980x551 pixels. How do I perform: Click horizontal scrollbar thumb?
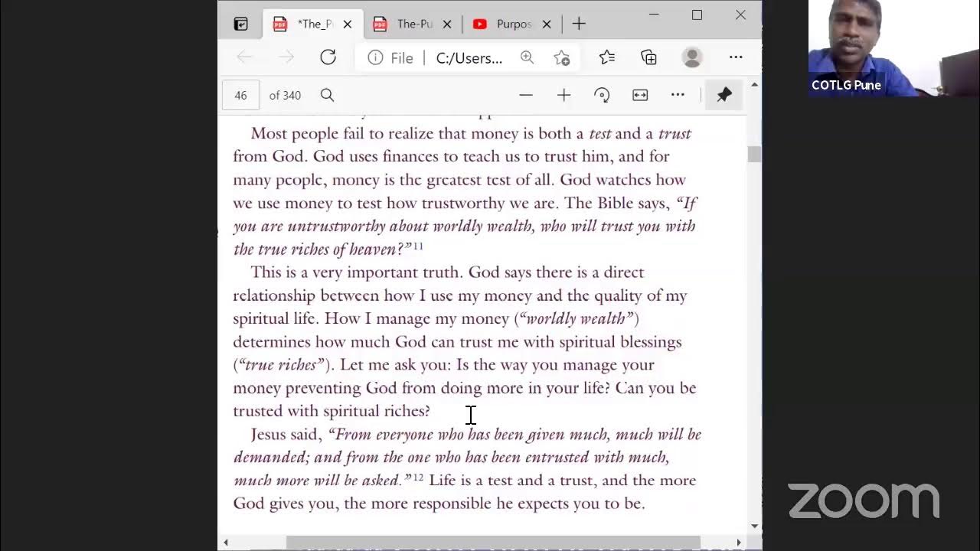[x=493, y=543]
